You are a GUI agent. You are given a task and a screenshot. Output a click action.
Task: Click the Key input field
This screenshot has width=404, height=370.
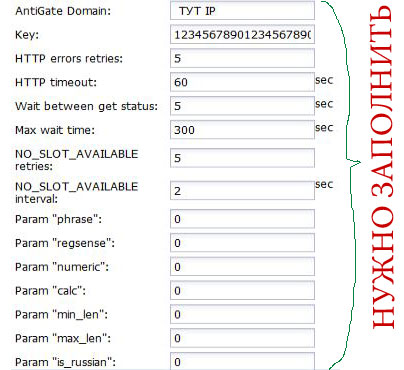point(242,34)
